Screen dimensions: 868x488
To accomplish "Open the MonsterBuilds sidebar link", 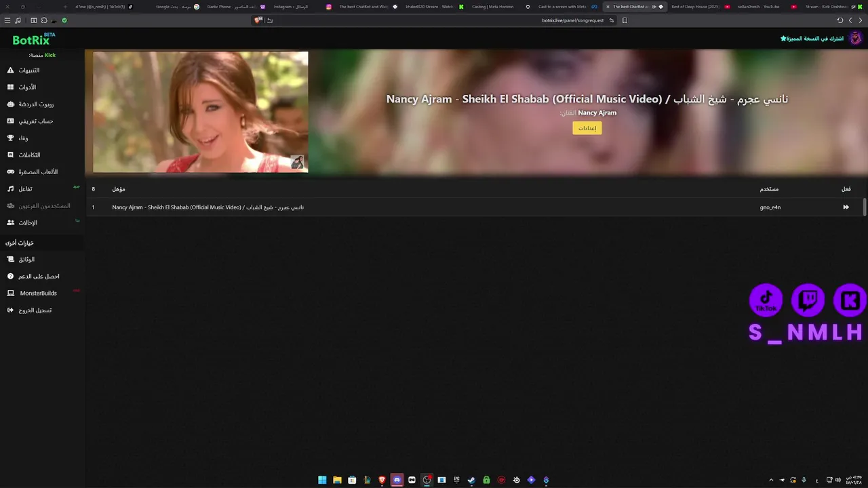I will pyautogui.click(x=32, y=293).
